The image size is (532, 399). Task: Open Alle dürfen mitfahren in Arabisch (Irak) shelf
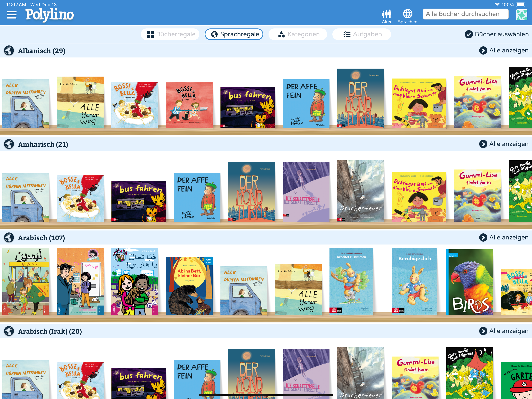click(x=26, y=380)
